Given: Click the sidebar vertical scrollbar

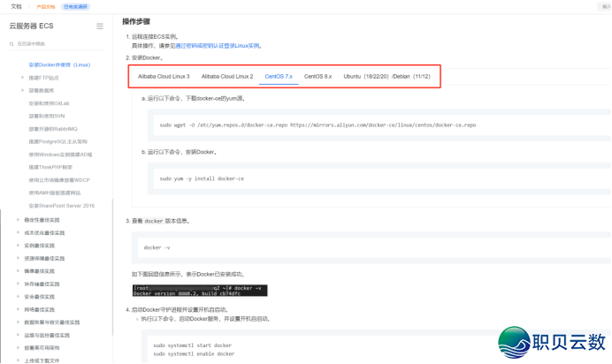Looking at the screenshot, I should tap(113, 267).
